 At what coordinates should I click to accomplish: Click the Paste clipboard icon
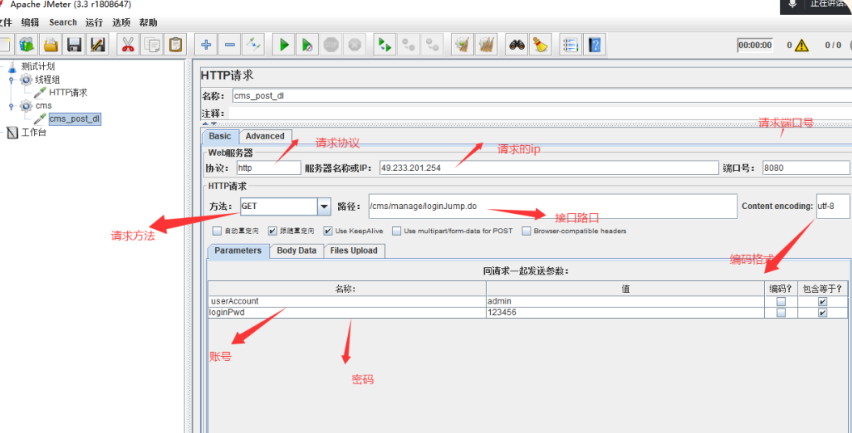(175, 45)
